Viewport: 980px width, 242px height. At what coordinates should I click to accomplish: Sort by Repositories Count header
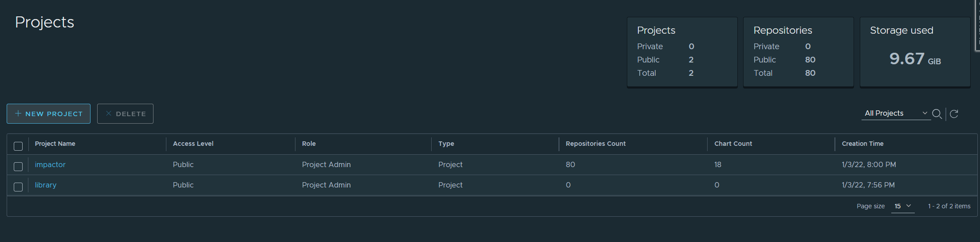(595, 144)
